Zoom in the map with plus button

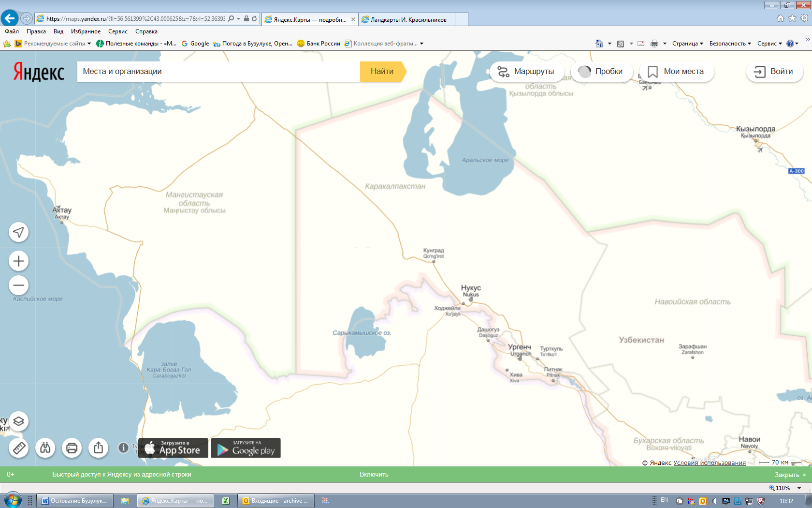19,261
